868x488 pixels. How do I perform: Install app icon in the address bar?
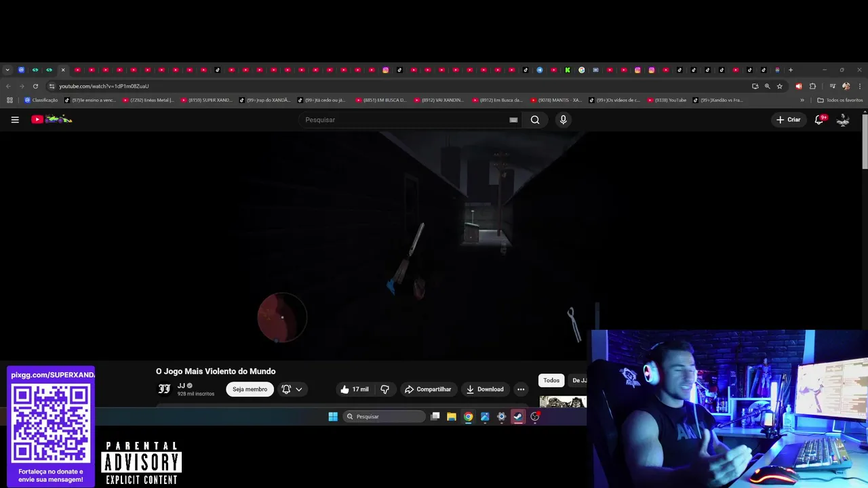point(755,86)
